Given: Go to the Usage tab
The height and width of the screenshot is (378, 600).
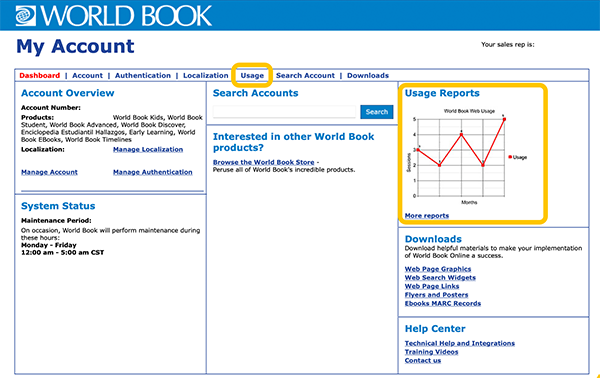Looking at the screenshot, I should point(252,75).
